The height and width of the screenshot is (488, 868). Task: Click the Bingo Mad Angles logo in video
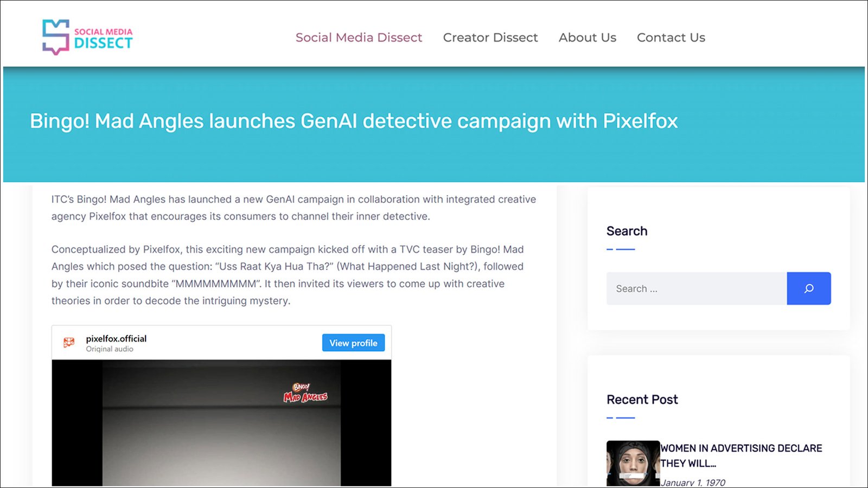point(305,393)
